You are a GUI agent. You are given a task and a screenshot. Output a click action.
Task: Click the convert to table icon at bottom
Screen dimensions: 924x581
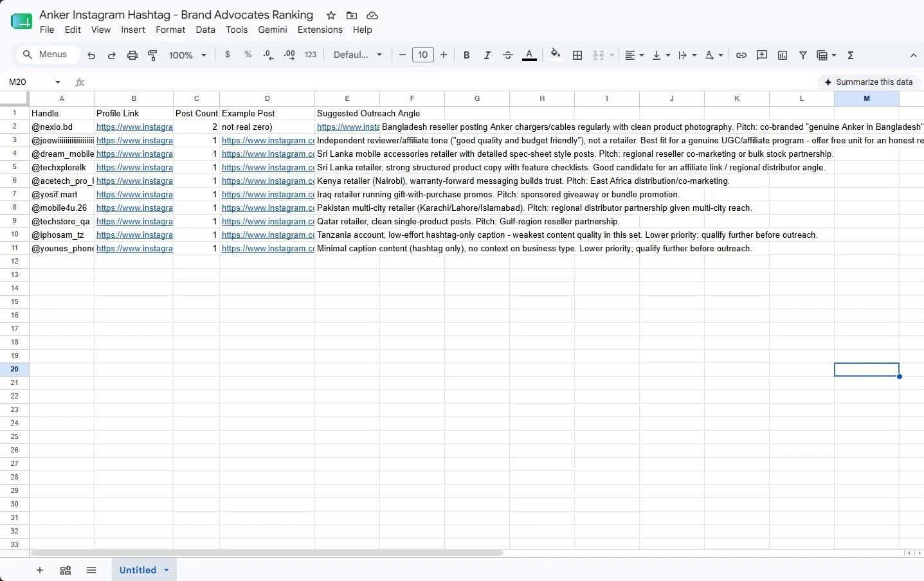[x=66, y=570]
